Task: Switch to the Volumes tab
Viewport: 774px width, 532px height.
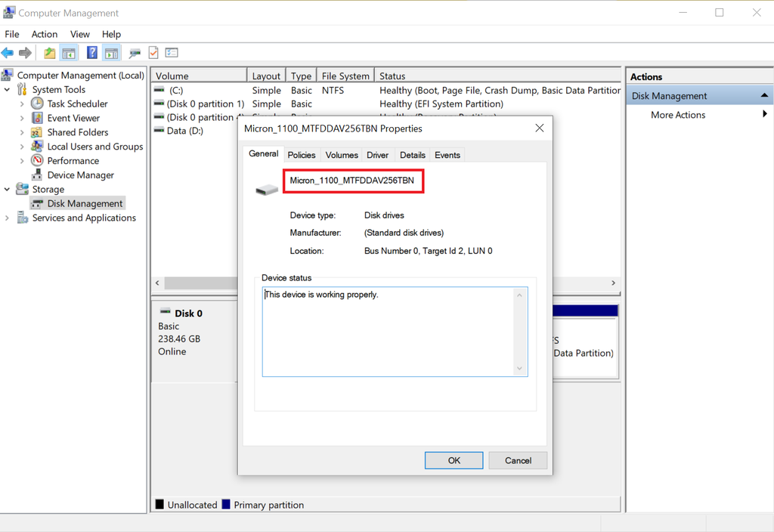Action: (x=342, y=155)
